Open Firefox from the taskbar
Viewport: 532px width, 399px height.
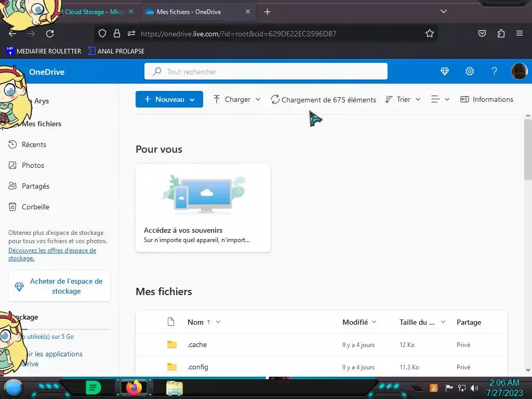(134, 388)
